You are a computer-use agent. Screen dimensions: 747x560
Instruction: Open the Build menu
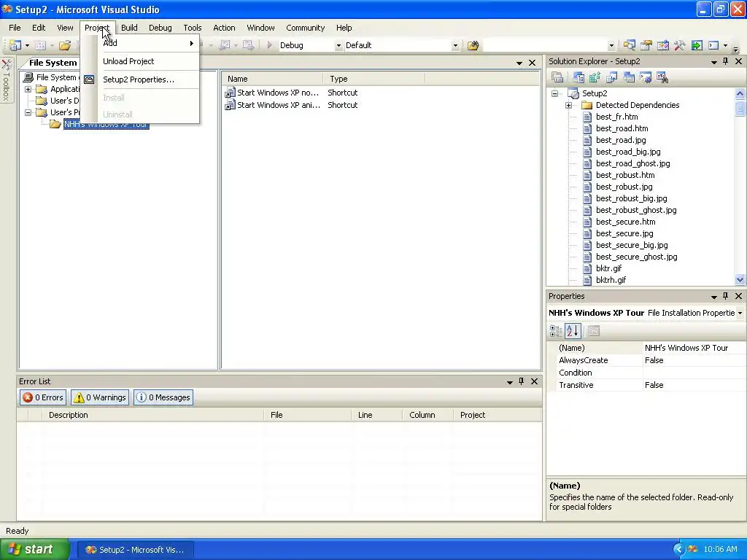129,28
